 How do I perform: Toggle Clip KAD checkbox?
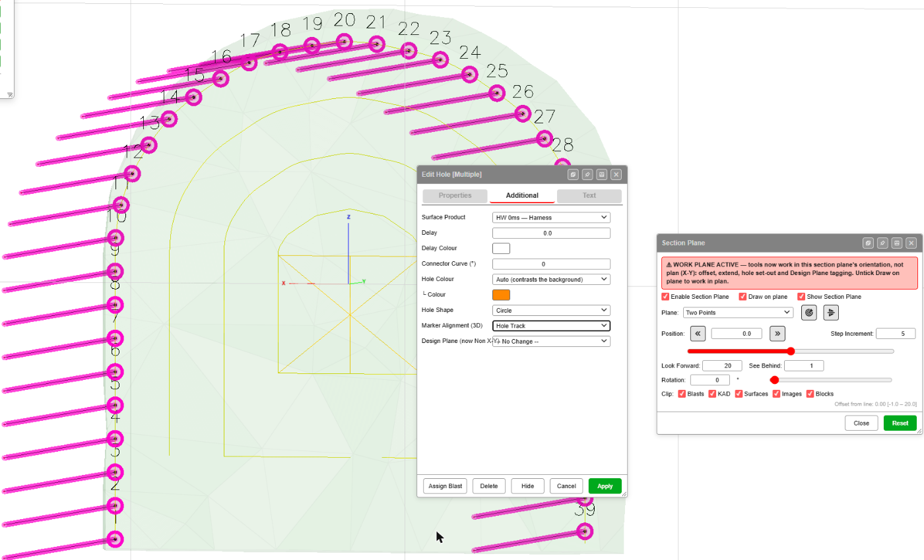(x=712, y=394)
